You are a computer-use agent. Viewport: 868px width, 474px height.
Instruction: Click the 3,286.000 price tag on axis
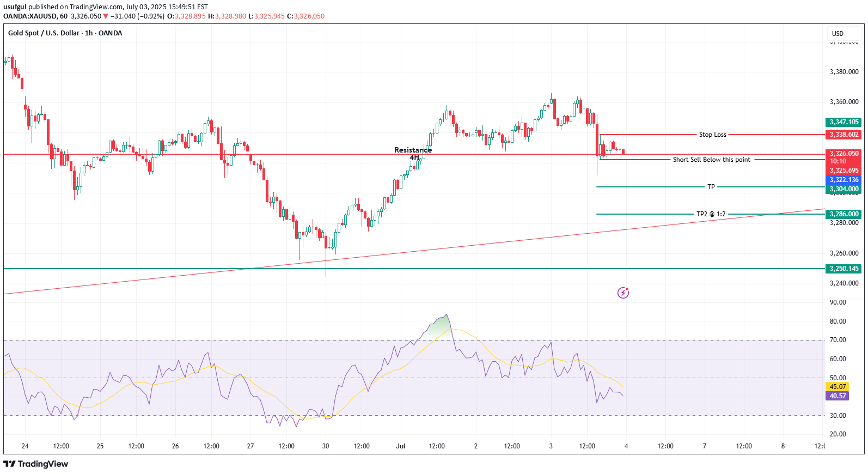click(843, 214)
